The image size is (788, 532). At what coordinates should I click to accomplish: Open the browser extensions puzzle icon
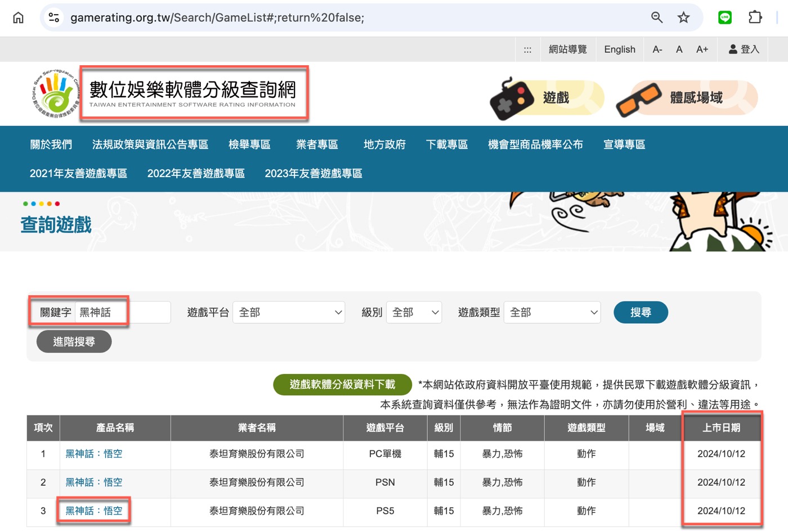(x=755, y=17)
